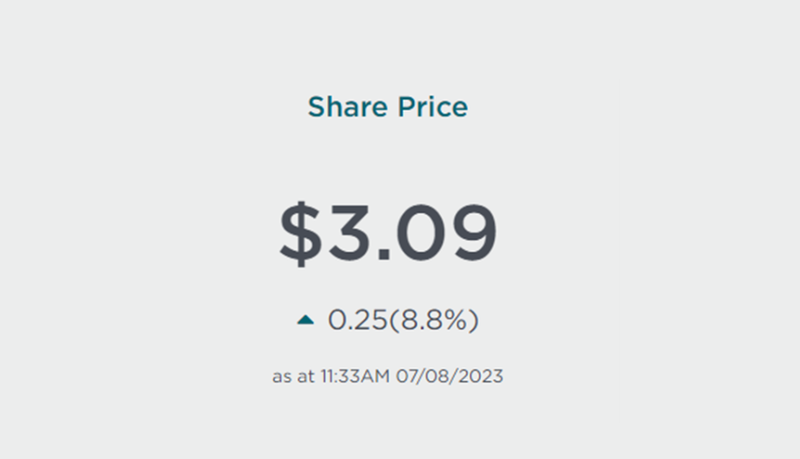
Task: Click the leading 0 of the 0.25 change
Action: tap(336, 320)
